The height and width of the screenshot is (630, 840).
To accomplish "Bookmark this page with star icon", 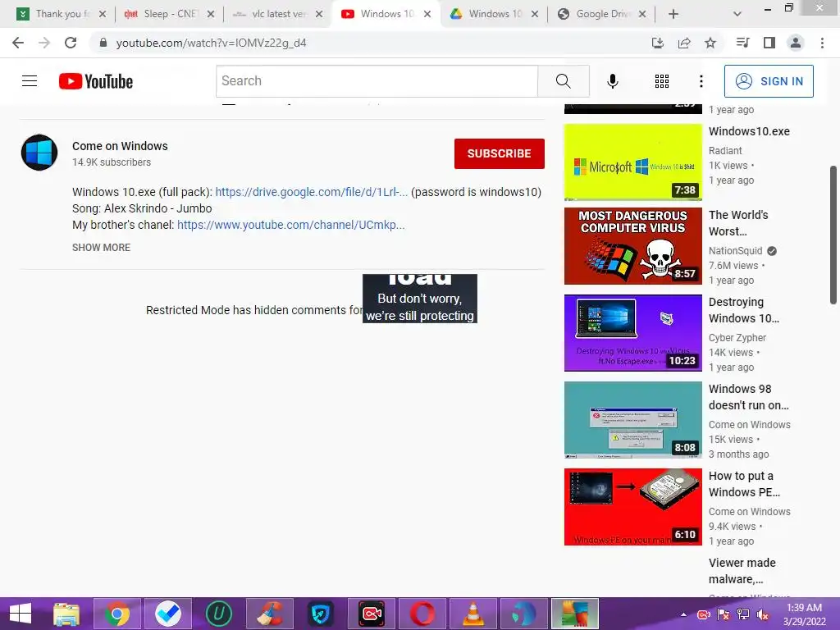I will (710, 43).
